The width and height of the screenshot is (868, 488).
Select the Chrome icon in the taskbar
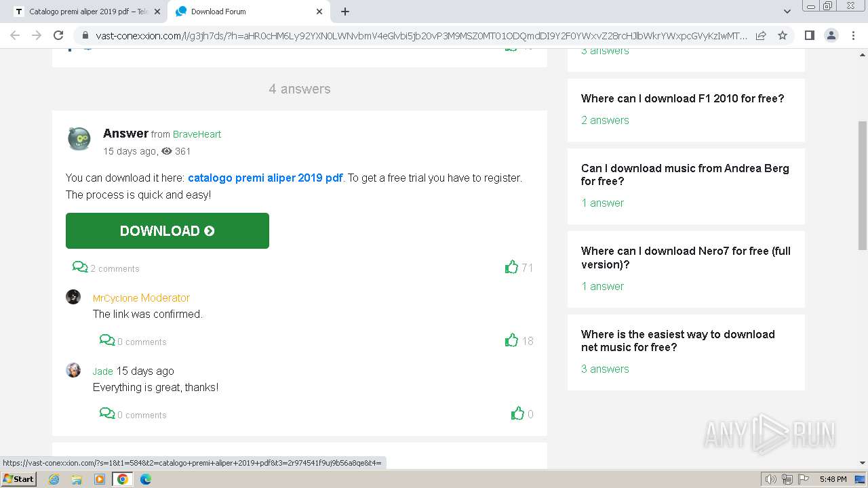123,479
